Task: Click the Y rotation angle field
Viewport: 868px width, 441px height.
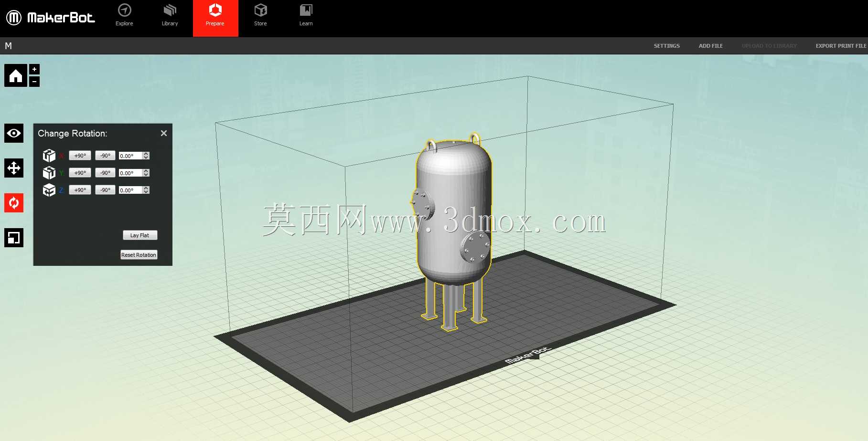Action: point(130,173)
